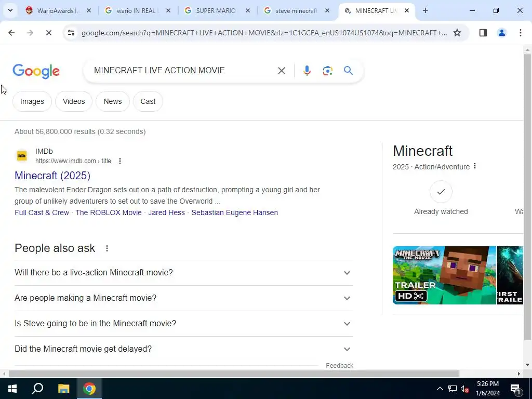Click the Chrome address bar URL

coord(264,33)
